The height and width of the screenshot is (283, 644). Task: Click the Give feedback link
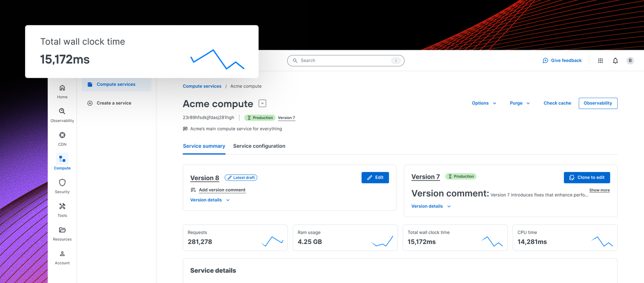tap(566, 60)
